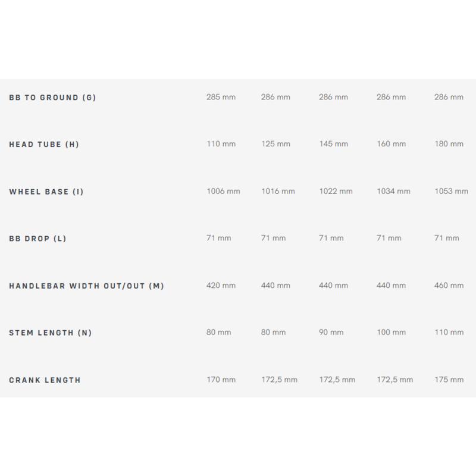Viewport: 476px width, 476px height.
Task: Select the HEAD TUBE (H) label
Action: point(44,145)
